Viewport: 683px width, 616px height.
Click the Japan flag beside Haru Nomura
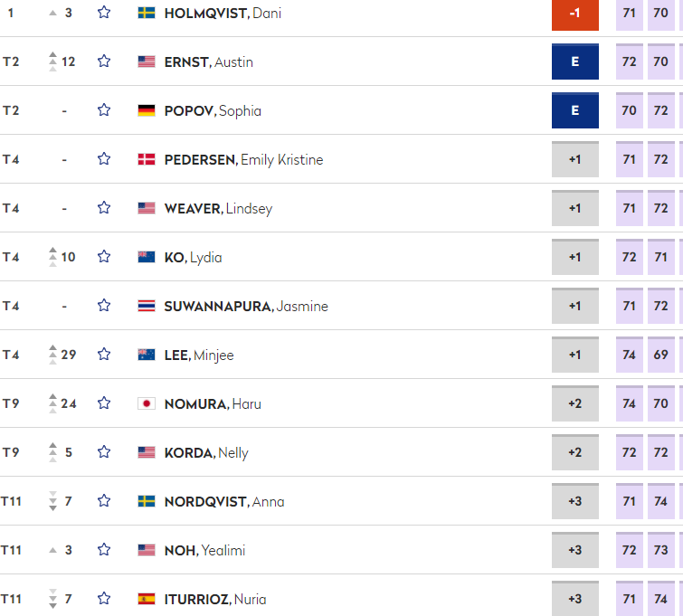click(x=147, y=403)
